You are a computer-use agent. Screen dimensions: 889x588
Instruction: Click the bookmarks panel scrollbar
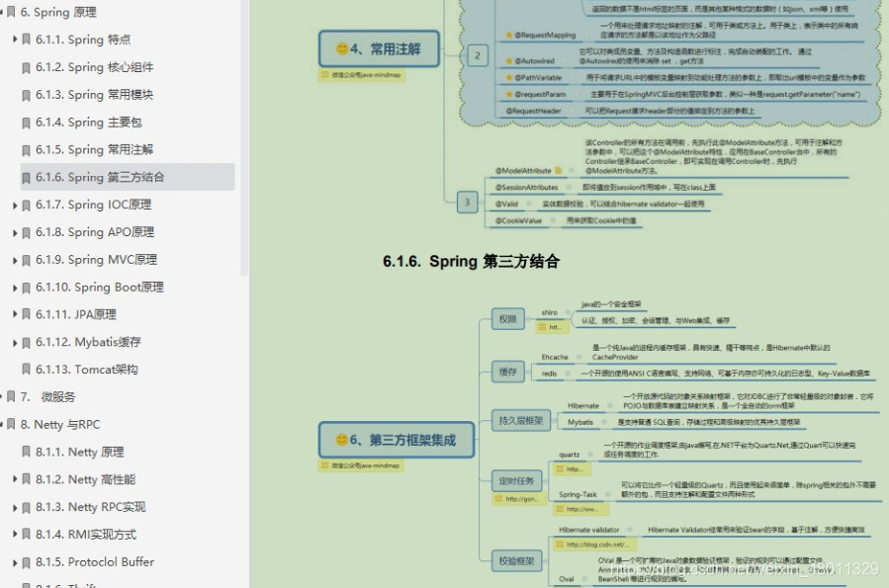pos(244,136)
